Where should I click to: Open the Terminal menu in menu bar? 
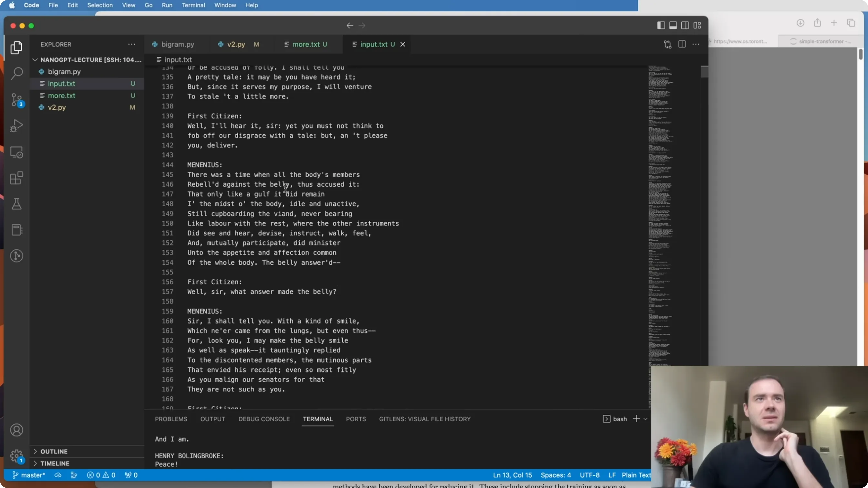[193, 5]
